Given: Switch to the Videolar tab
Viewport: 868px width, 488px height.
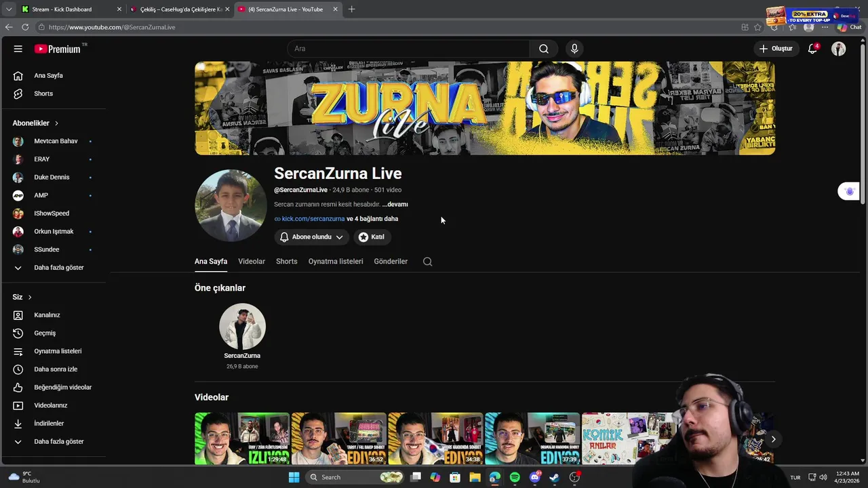Looking at the screenshot, I should 252,261.
